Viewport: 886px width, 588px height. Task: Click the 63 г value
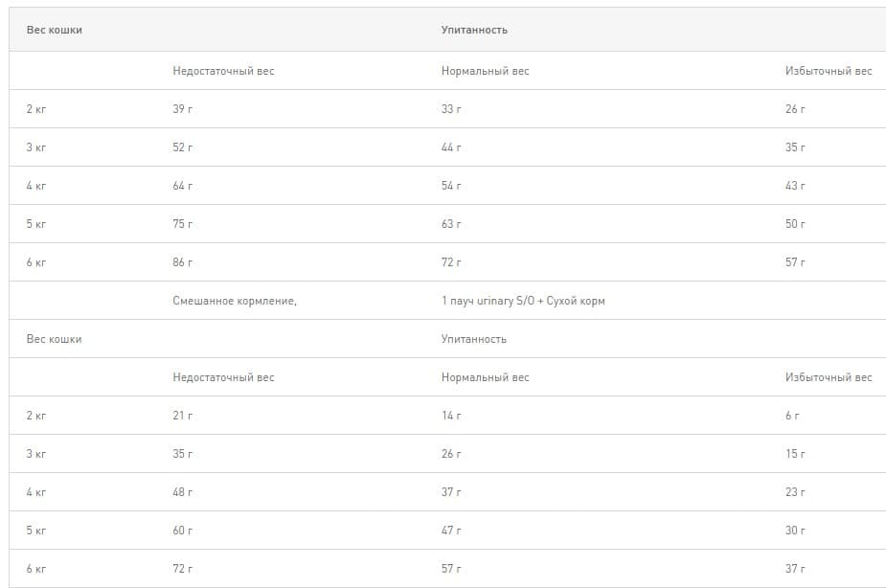click(451, 224)
